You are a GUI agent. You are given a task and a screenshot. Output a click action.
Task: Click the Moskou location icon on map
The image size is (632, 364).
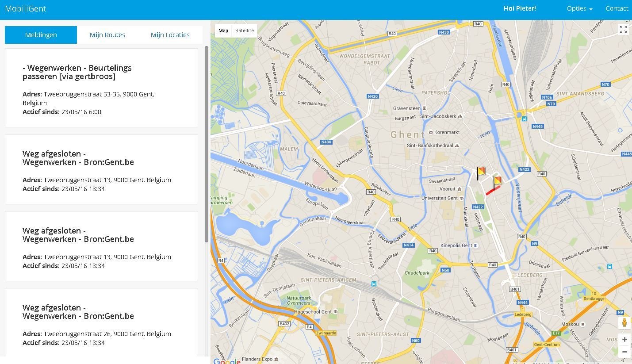click(x=583, y=324)
